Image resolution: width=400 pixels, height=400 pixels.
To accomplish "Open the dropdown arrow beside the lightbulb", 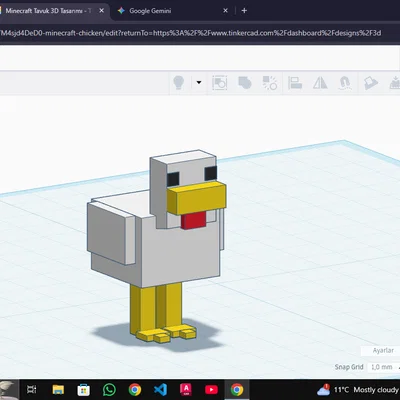I will pyautogui.click(x=199, y=82).
